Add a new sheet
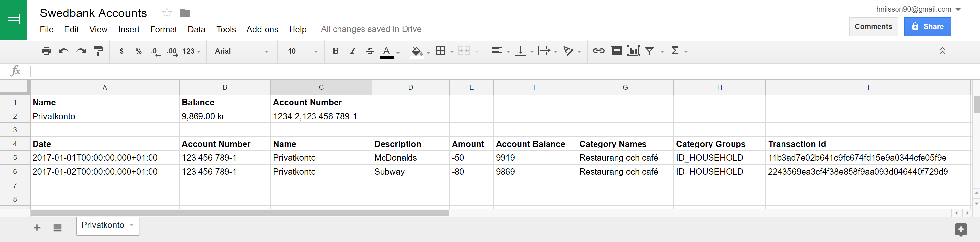 (x=37, y=228)
